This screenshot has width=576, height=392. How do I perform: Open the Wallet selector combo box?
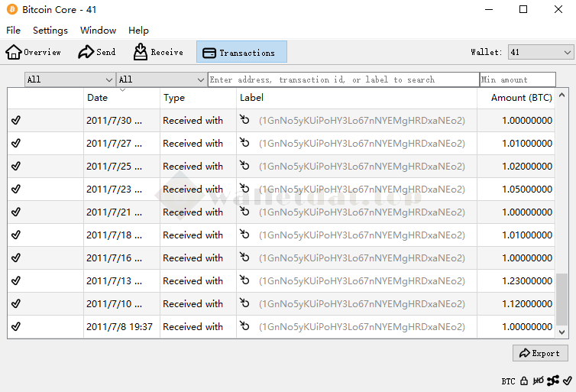540,52
